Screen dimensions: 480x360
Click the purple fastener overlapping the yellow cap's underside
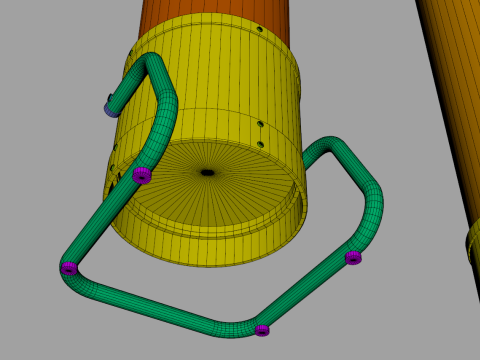[142, 176]
